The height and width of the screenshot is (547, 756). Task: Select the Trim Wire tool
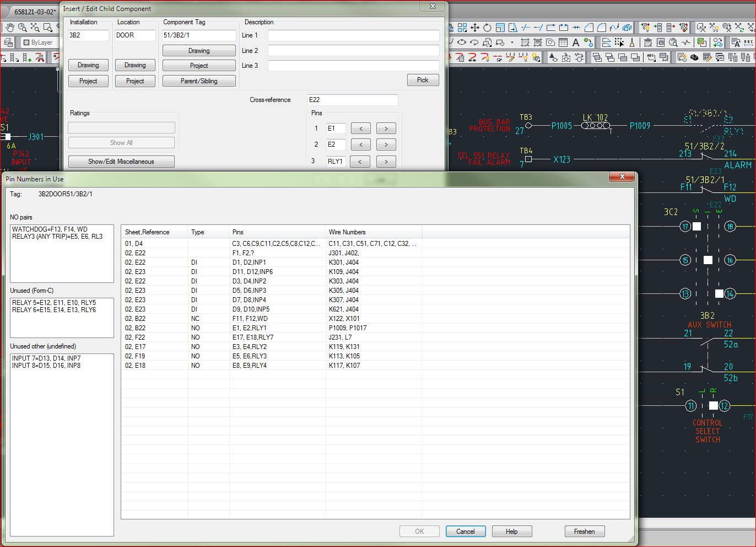pos(39,58)
